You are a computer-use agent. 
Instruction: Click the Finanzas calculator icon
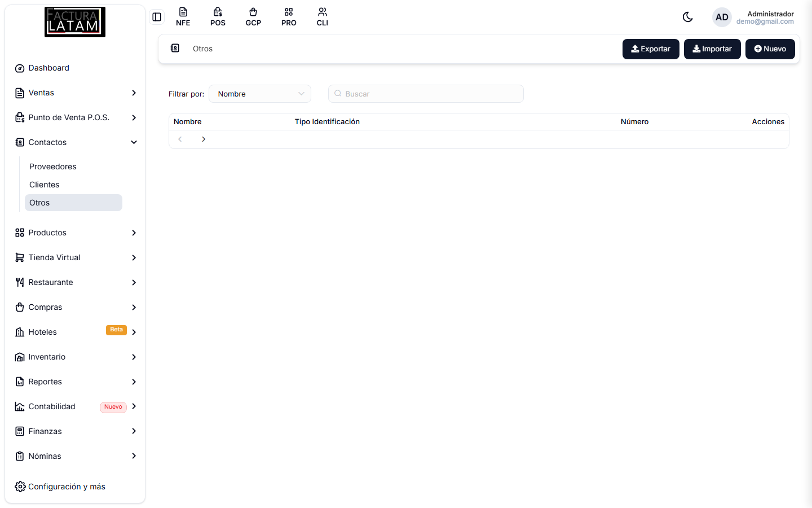tap(20, 431)
